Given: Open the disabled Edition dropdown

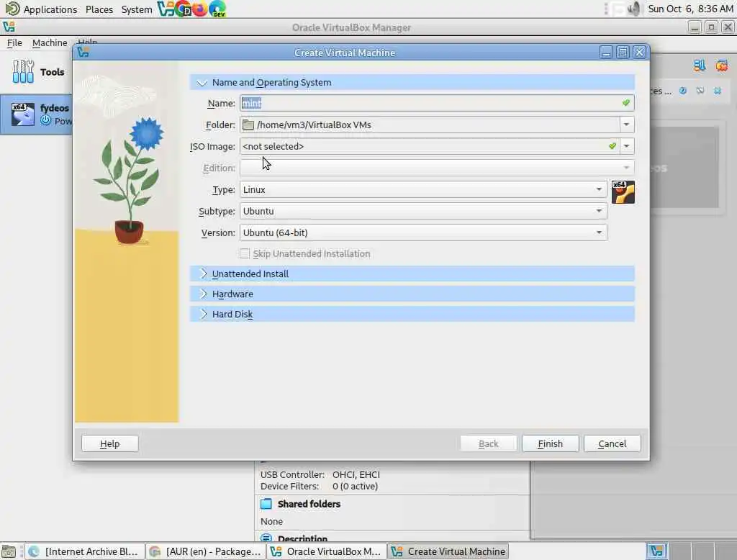Looking at the screenshot, I should [x=437, y=168].
